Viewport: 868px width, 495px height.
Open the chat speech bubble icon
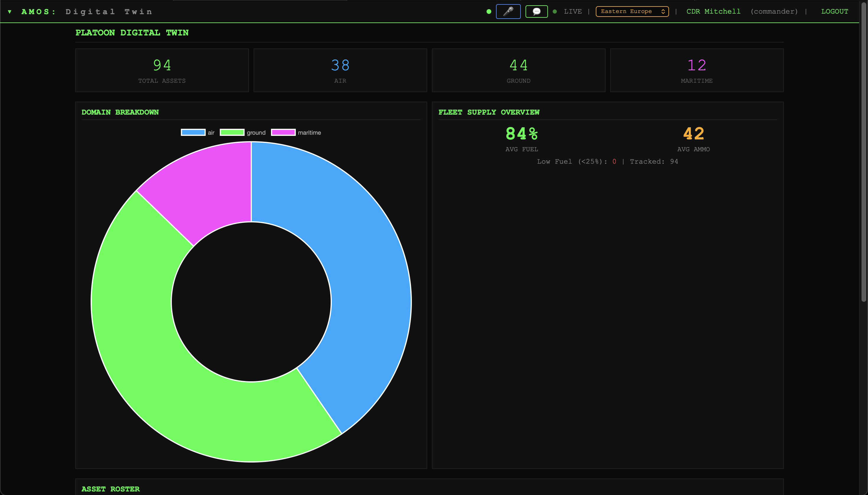pyautogui.click(x=536, y=12)
